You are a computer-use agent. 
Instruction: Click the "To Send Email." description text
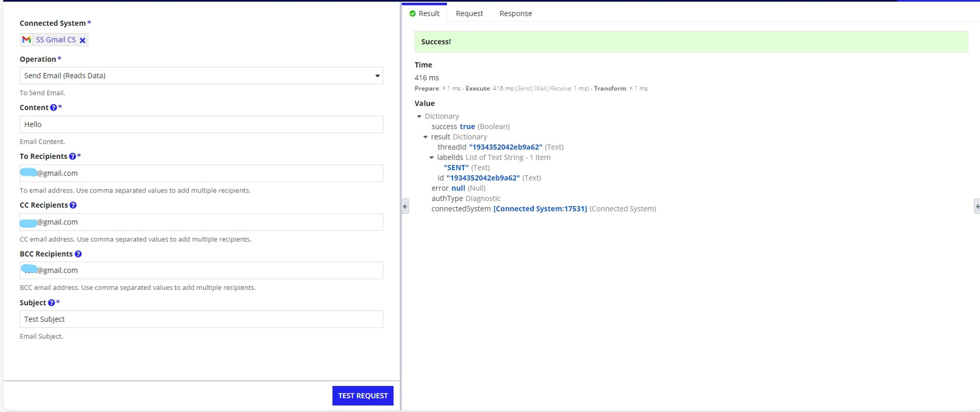(42, 93)
